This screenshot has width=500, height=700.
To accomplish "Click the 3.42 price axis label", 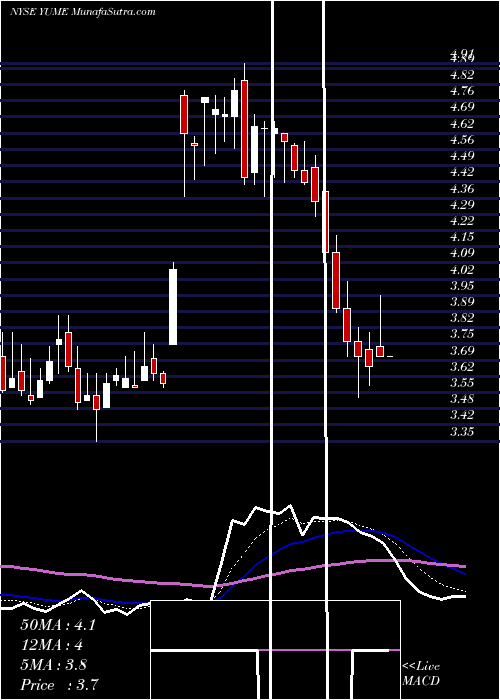I will [462, 415].
